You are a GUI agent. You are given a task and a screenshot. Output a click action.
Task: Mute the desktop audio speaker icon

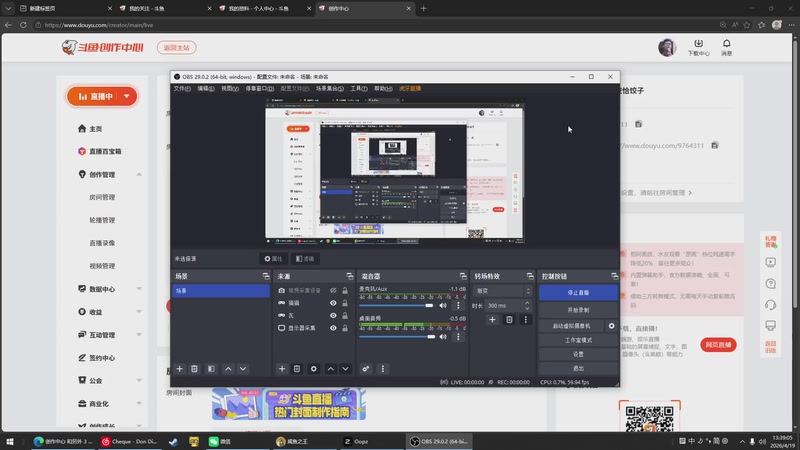443,337
